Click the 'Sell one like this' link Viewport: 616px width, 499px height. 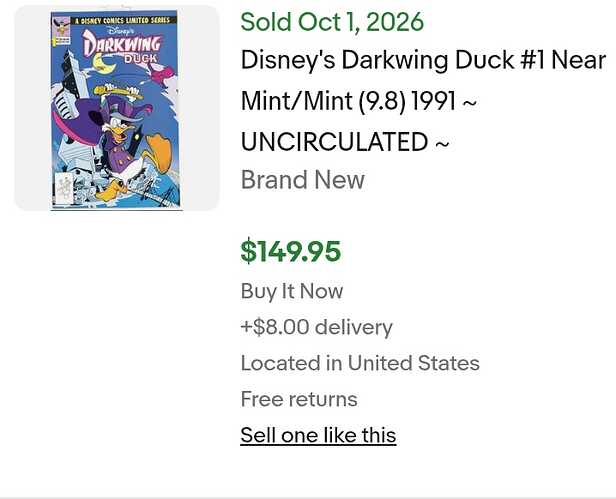click(x=318, y=435)
